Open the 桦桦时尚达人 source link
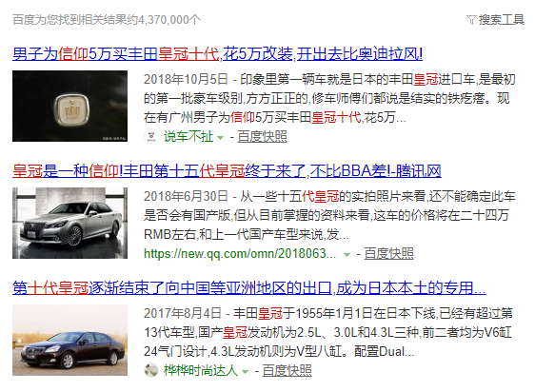The image size is (535, 392). coord(201,370)
